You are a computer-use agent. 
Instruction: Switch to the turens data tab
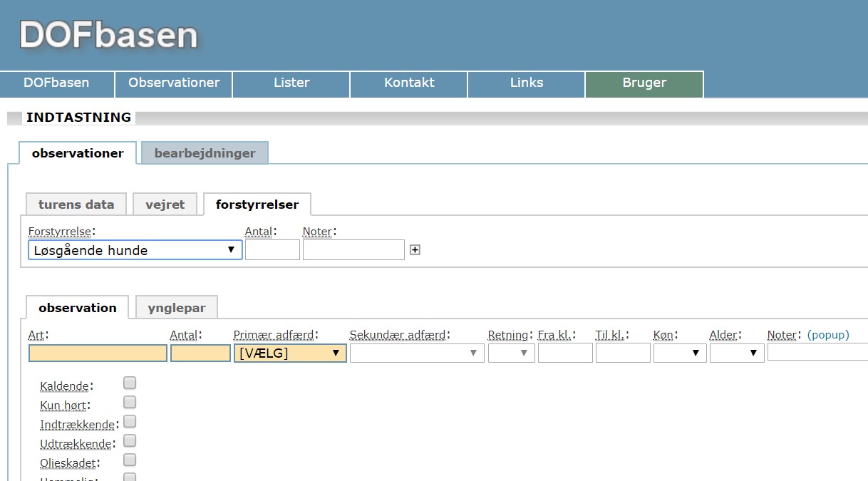pyautogui.click(x=76, y=205)
